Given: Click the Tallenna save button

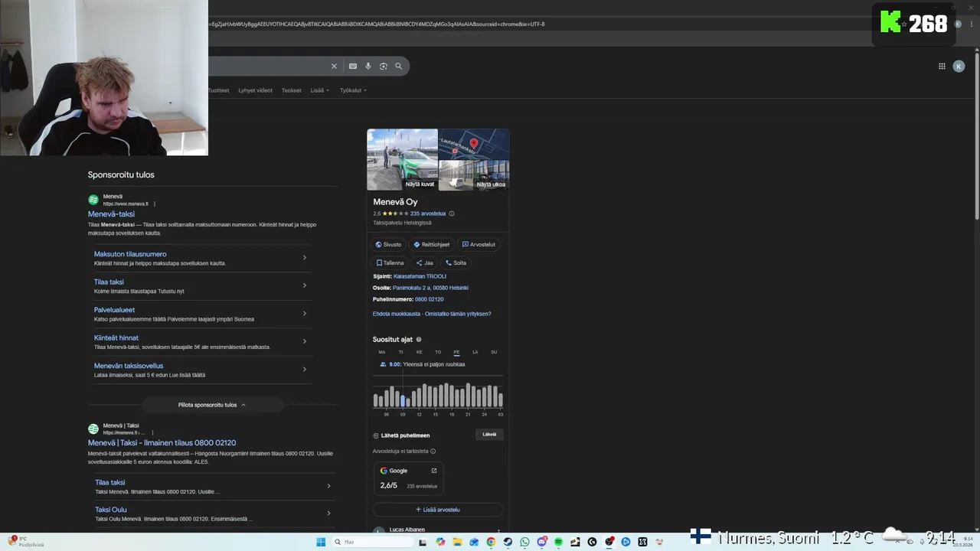Looking at the screenshot, I should click(x=390, y=262).
